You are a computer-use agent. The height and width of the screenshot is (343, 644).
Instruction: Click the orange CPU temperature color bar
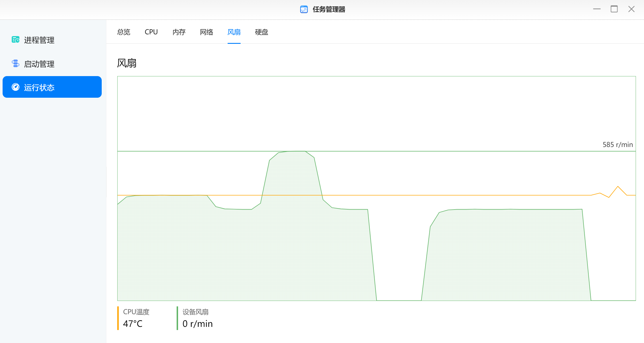tap(118, 318)
